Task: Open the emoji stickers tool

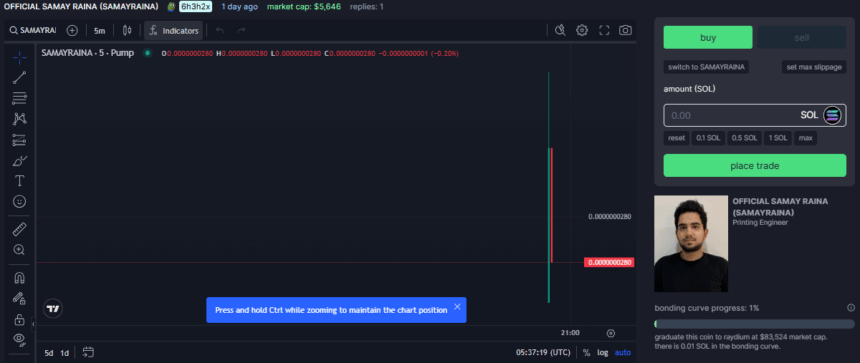Action: (19, 202)
